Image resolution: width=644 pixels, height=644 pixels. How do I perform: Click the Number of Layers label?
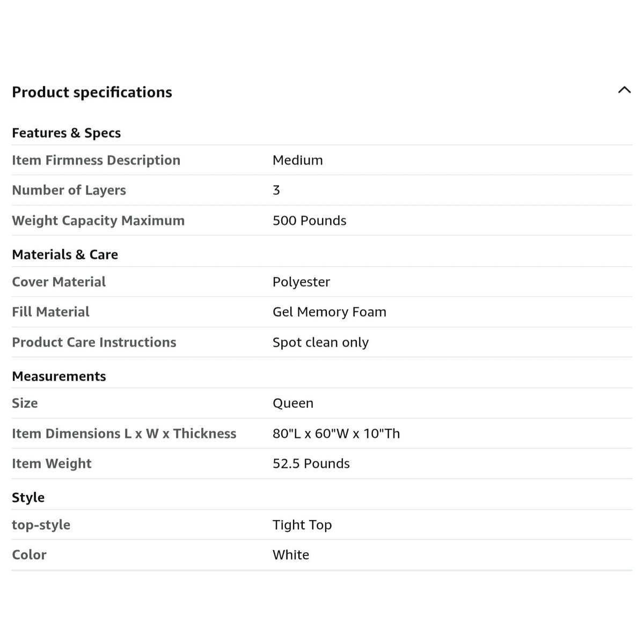pos(69,190)
